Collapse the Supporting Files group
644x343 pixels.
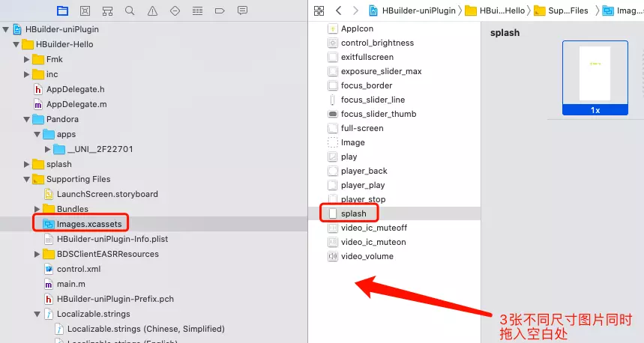point(27,180)
